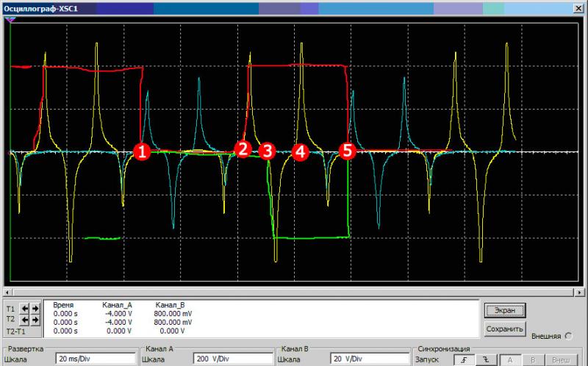
Task: Select trigger source A button
Action: (x=509, y=360)
